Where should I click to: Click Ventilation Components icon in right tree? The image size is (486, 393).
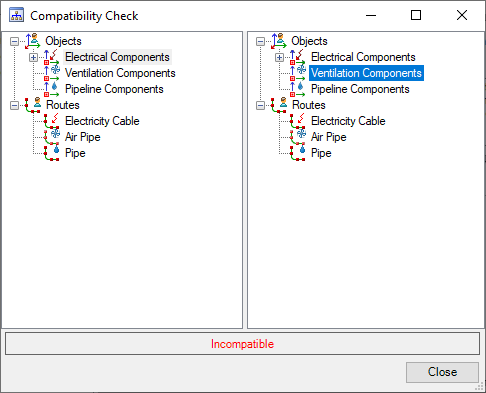click(298, 73)
